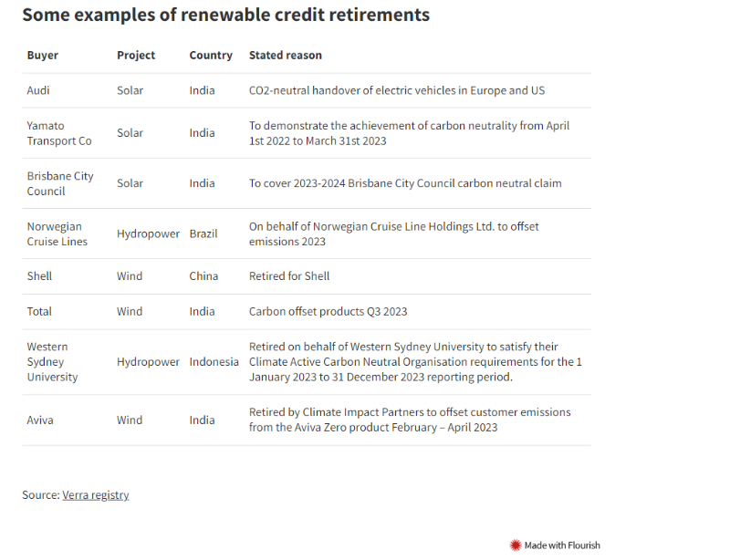Click the chart title about credit retirements
The width and height of the screenshot is (730, 560).
[225, 15]
